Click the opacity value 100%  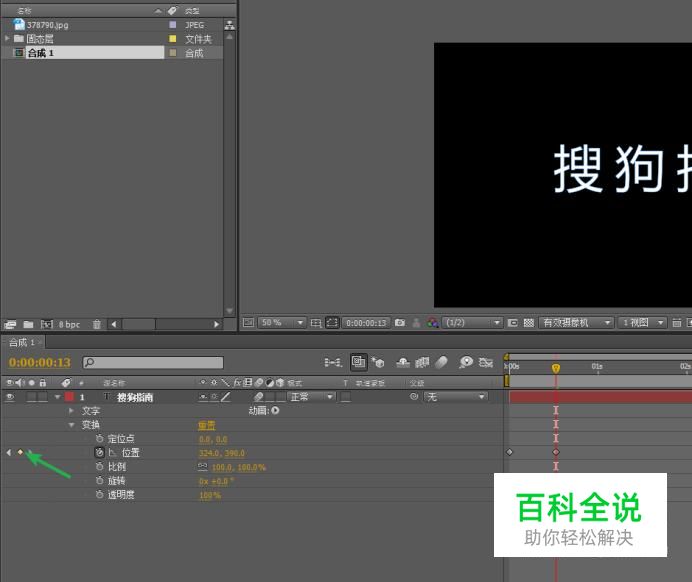tap(209, 495)
